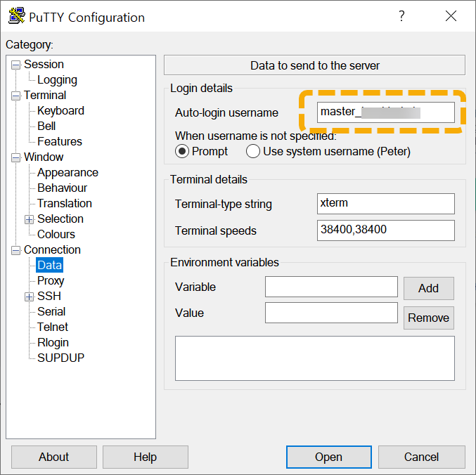Remove the selected environment variable
476x475 pixels.
coord(429,318)
